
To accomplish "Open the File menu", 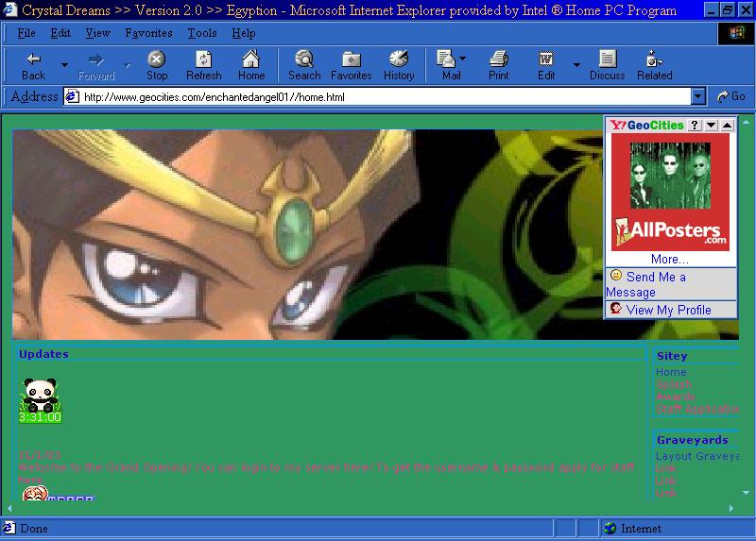I will pos(26,33).
